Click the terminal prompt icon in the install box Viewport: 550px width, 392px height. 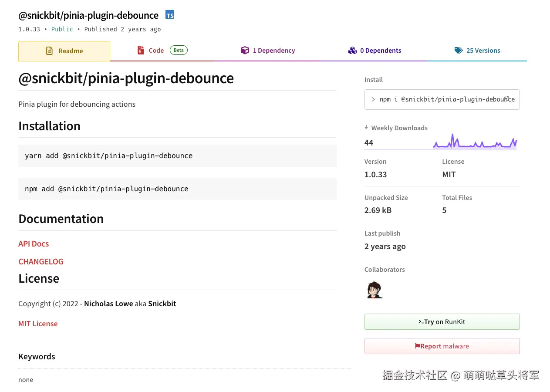(374, 99)
